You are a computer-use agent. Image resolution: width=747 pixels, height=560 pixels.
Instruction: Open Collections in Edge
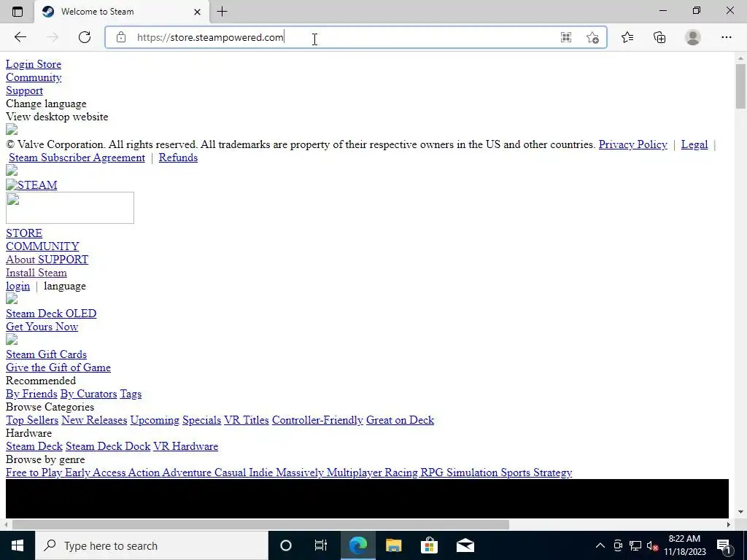[x=659, y=37]
